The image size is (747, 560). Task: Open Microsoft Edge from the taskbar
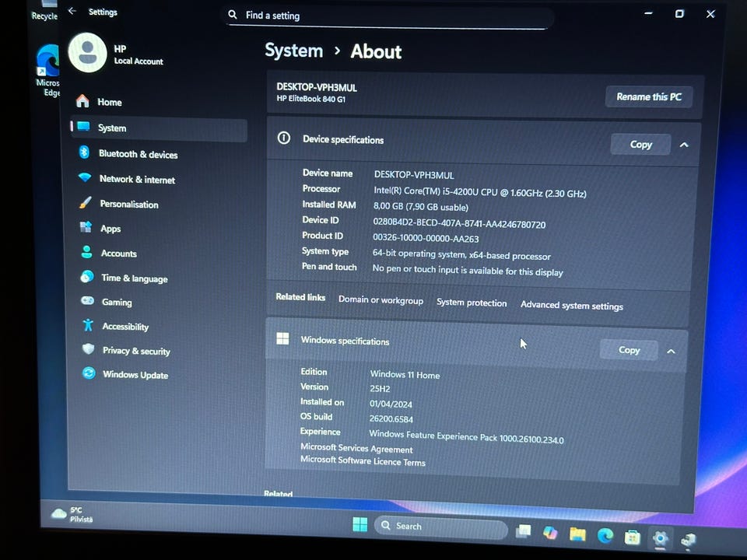[x=605, y=536]
